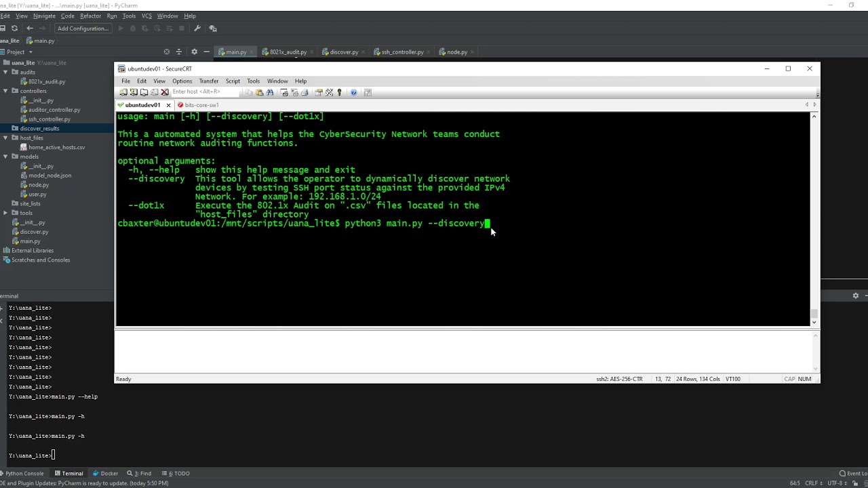Click main.py breadcrumb in navigation bar

tap(41, 41)
